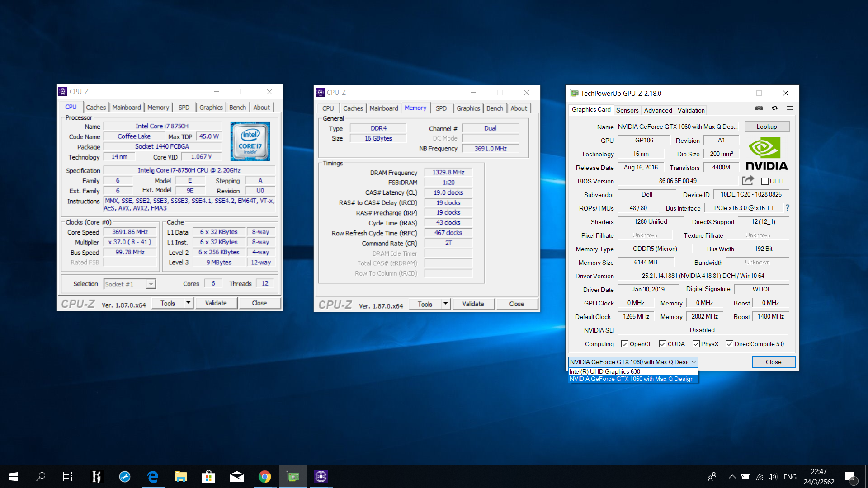Click Validate in middle CPU-Z window
This screenshot has height=488, width=868.
pos(473,304)
